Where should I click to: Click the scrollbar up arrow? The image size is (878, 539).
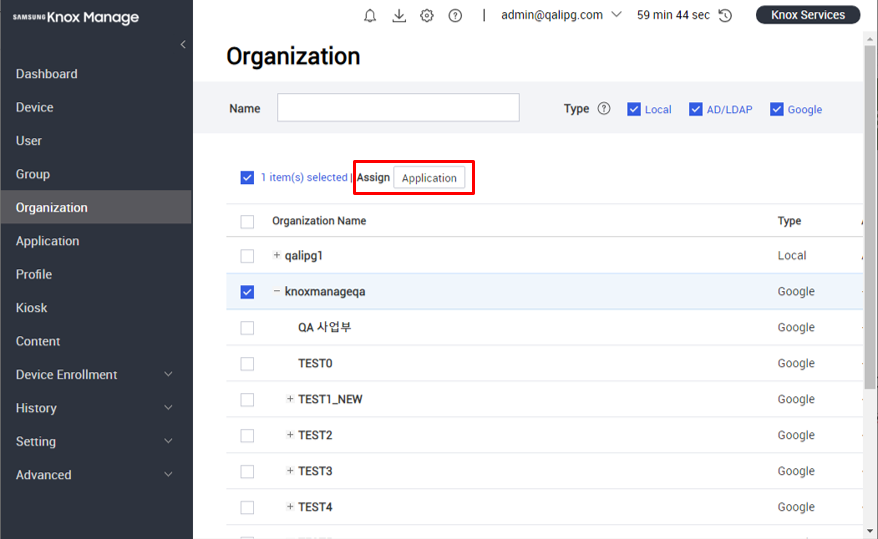(870, 39)
